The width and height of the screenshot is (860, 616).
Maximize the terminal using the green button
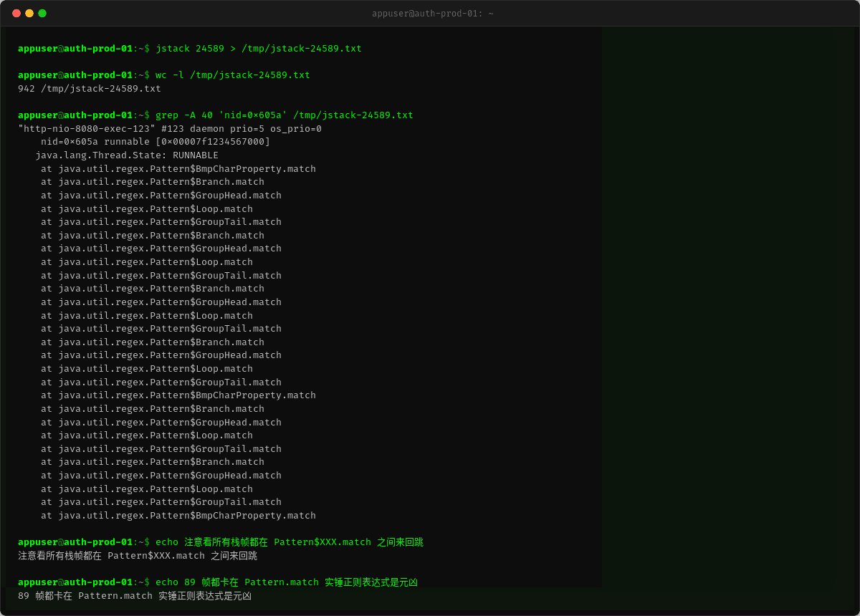[x=42, y=13]
